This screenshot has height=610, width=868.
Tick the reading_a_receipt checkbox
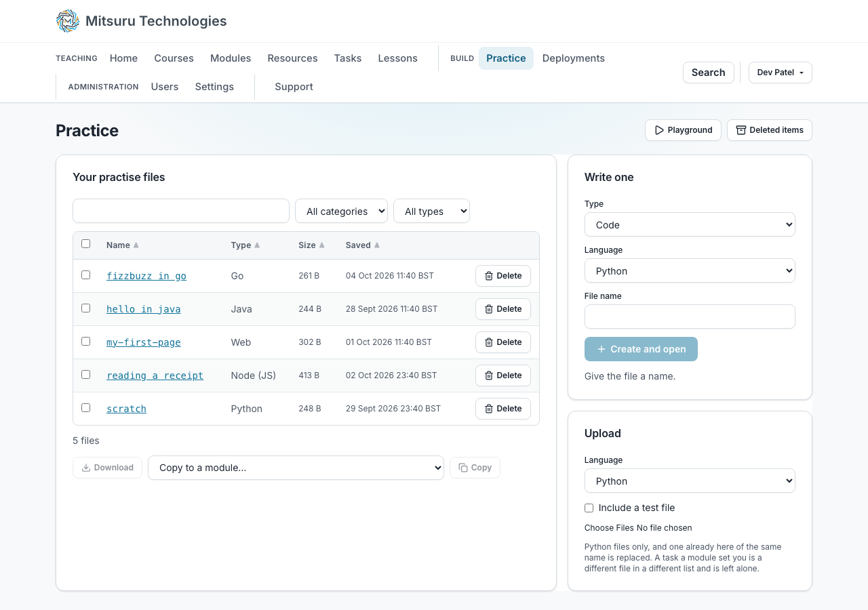[x=85, y=375]
